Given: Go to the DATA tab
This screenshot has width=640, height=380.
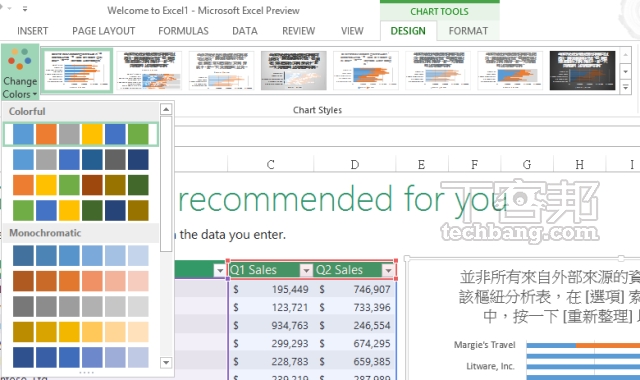Looking at the screenshot, I should click(x=245, y=31).
